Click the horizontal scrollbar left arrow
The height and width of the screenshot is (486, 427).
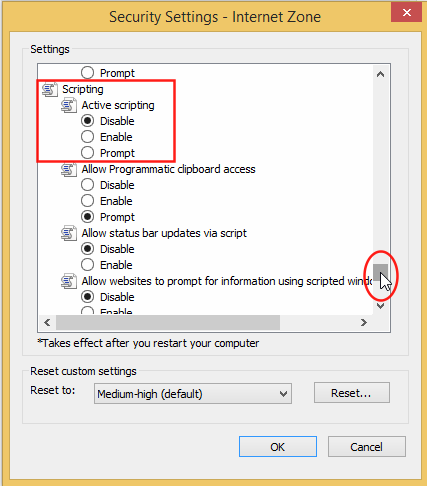pyautogui.click(x=47, y=322)
